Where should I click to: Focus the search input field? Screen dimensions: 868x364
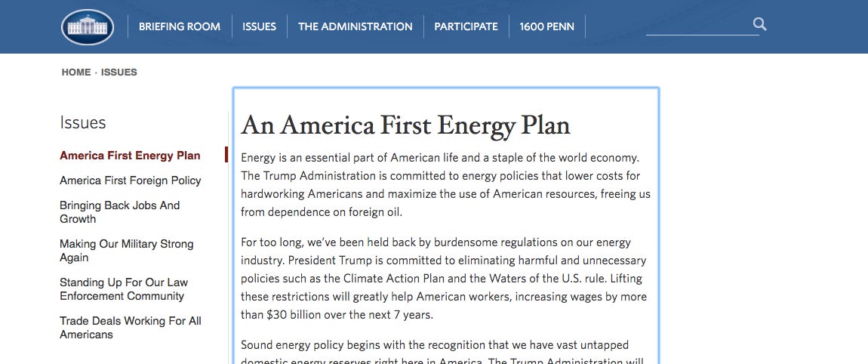coord(698,26)
